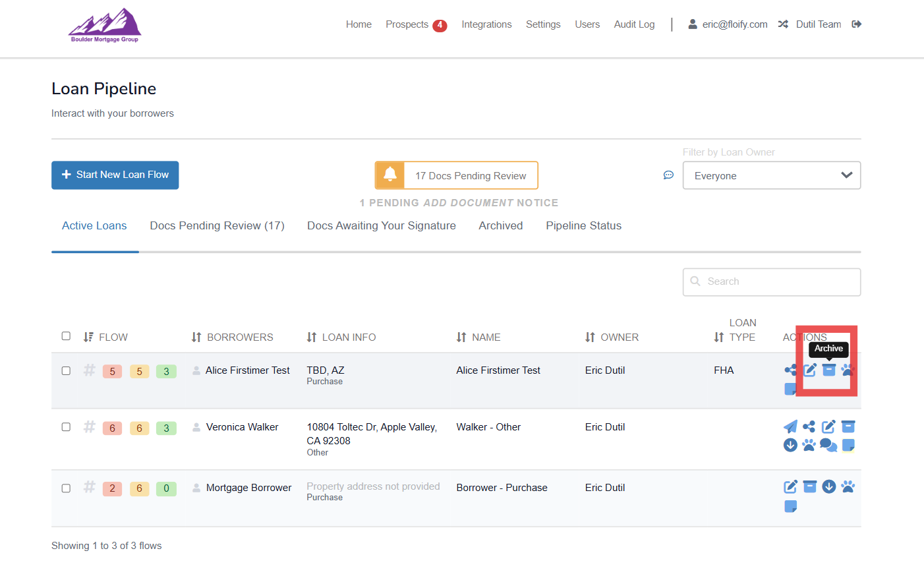Click the share icon in Veronica Walker's row

(x=809, y=426)
